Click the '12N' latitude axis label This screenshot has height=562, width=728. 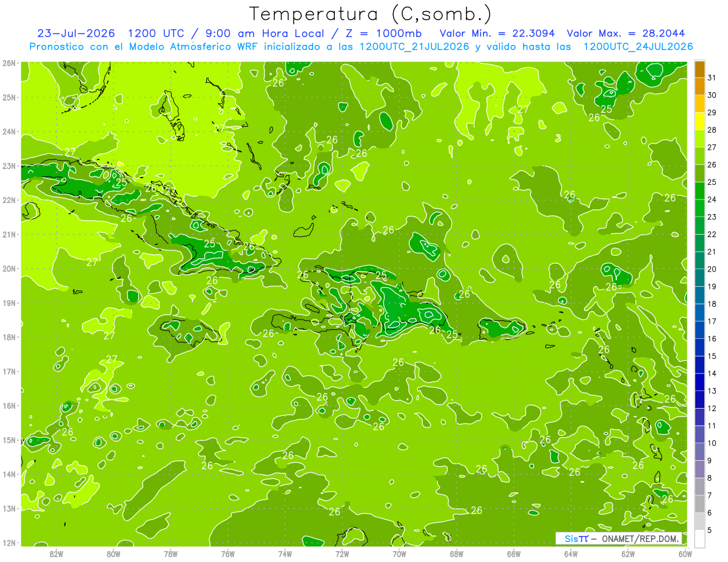(9, 542)
